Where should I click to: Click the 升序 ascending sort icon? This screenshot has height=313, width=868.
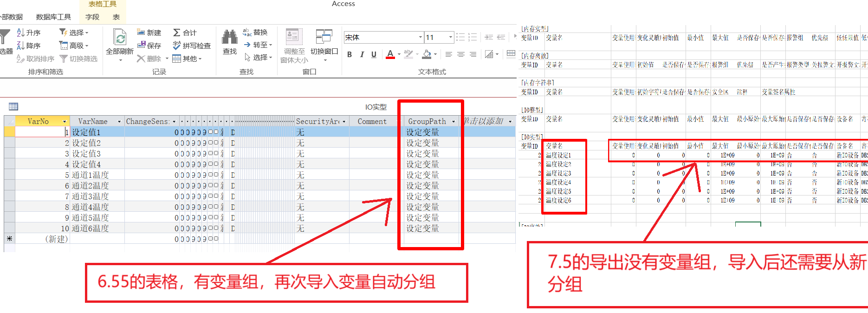pos(21,33)
